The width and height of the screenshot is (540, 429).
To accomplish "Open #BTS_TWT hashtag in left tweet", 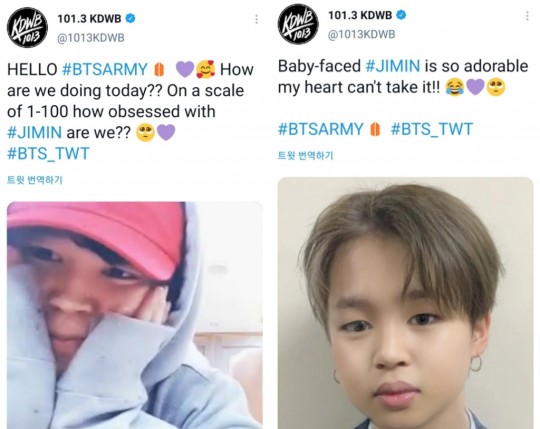I will click(x=48, y=154).
